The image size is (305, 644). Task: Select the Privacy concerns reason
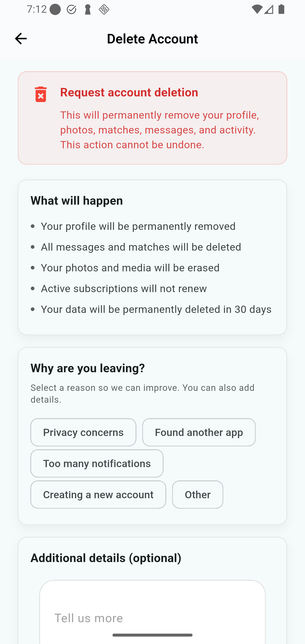pyautogui.click(x=83, y=432)
